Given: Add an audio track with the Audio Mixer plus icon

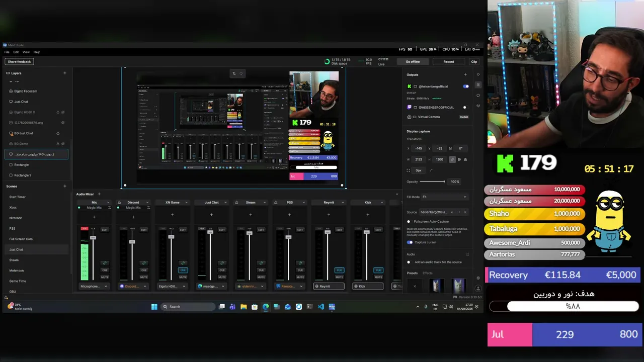Looking at the screenshot, I should [99, 194].
